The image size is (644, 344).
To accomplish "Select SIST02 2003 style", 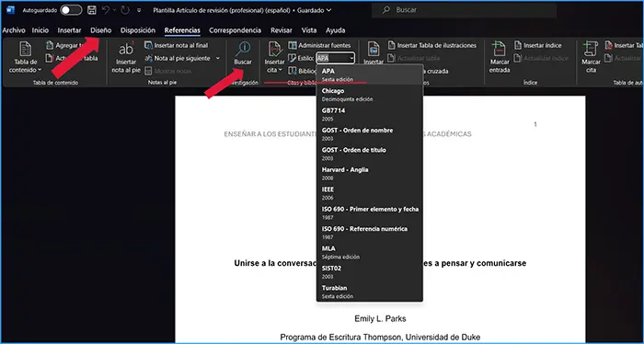I will (x=369, y=271).
